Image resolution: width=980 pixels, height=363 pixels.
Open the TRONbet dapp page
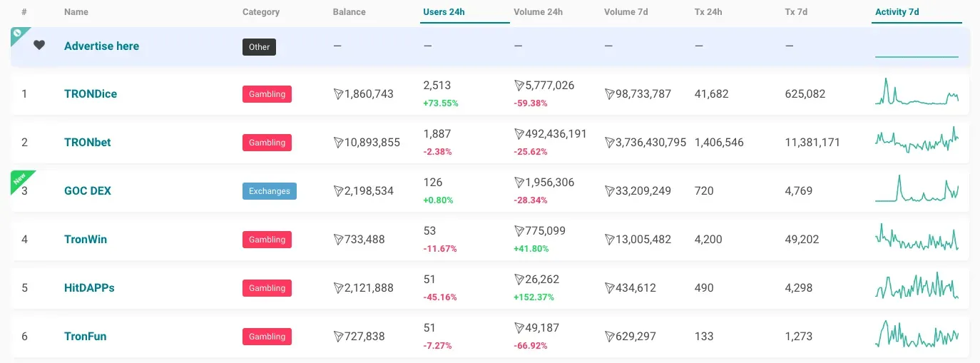[x=88, y=143]
